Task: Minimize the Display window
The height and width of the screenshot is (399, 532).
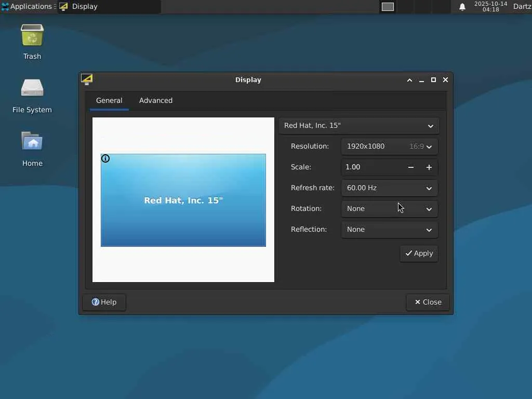Action: pos(421,80)
